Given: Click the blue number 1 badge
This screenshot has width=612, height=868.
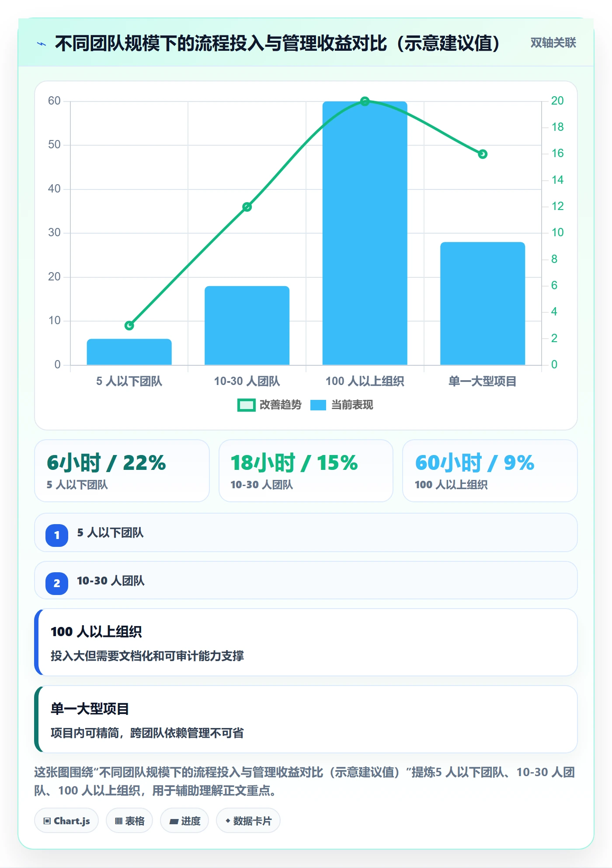Looking at the screenshot, I should (x=57, y=535).
